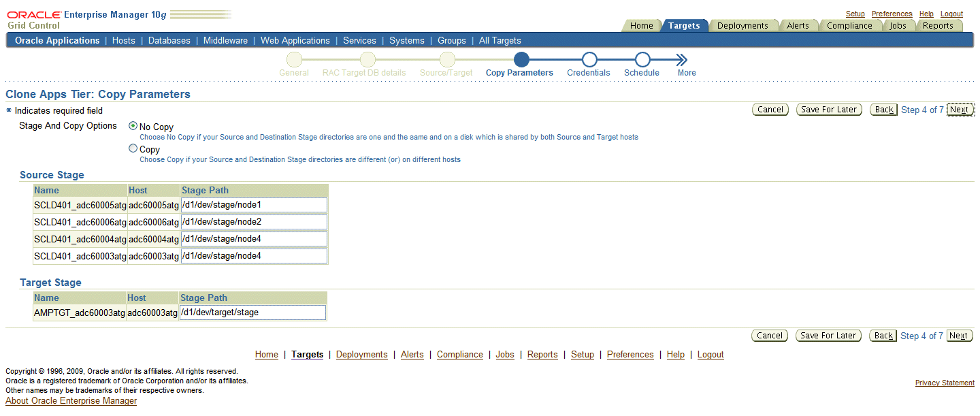
Task: Click the footer Preferences link
Action: click(x=630, y=355)
